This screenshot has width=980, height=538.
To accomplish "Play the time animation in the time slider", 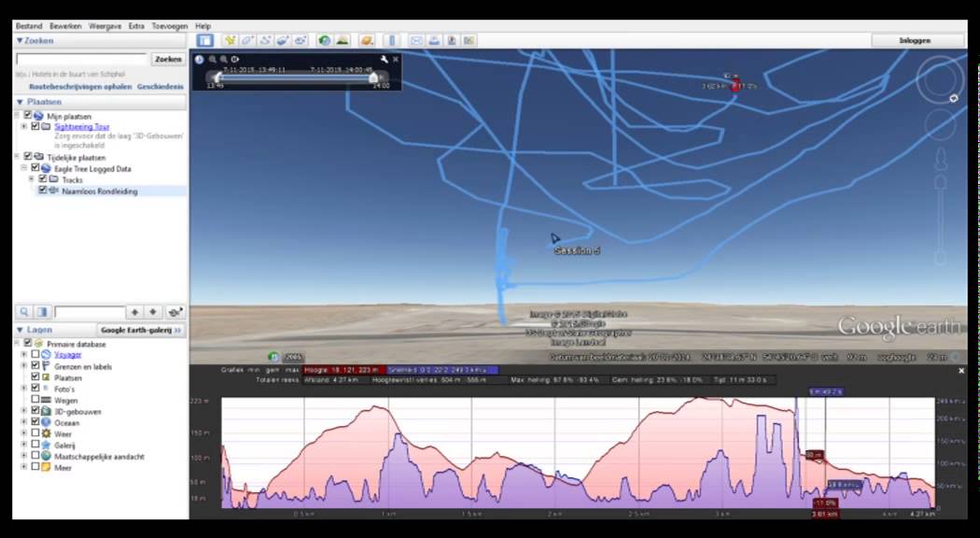I will pyautogui.click(x=235, y=60).
